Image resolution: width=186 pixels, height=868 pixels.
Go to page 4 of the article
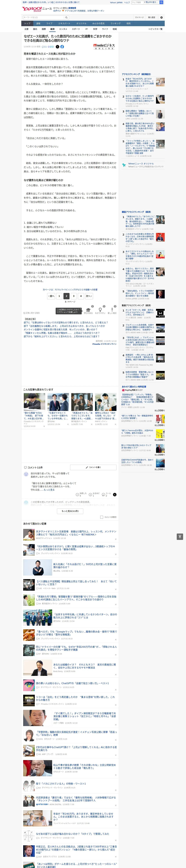(x=81, y=296)
